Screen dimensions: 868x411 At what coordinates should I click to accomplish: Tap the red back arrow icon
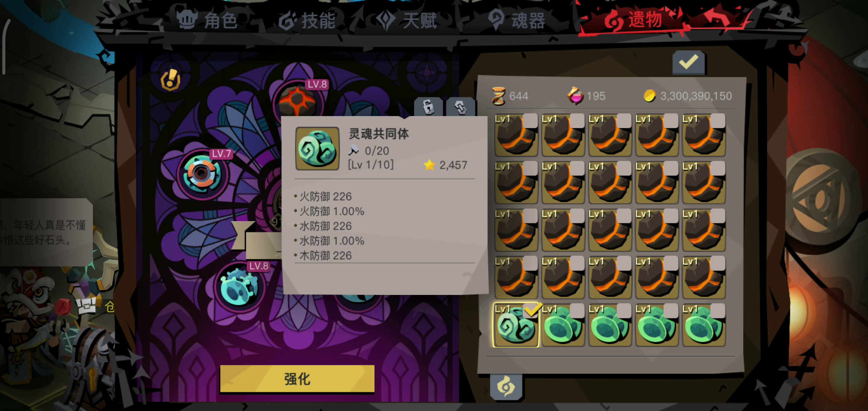pos(717,18)
